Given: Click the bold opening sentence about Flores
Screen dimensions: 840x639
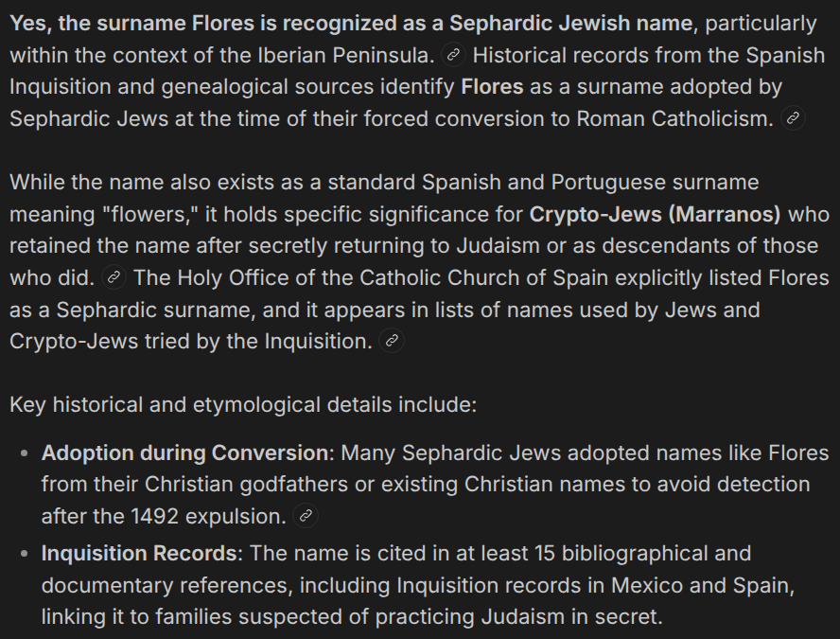Looking at the screenshot, I should point(352,23).
